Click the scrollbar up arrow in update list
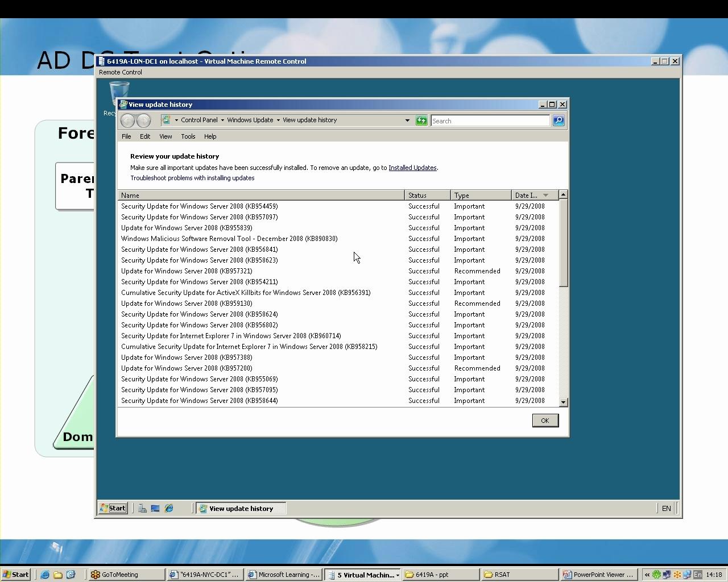Viewport: 728px width, 582px height. pyautogui.click(x=563, y=195)
